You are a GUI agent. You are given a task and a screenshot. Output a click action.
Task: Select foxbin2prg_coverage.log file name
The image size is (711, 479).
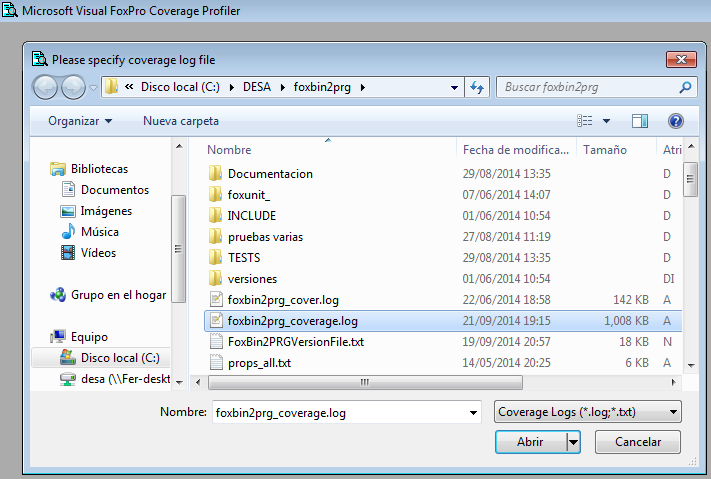292,321
